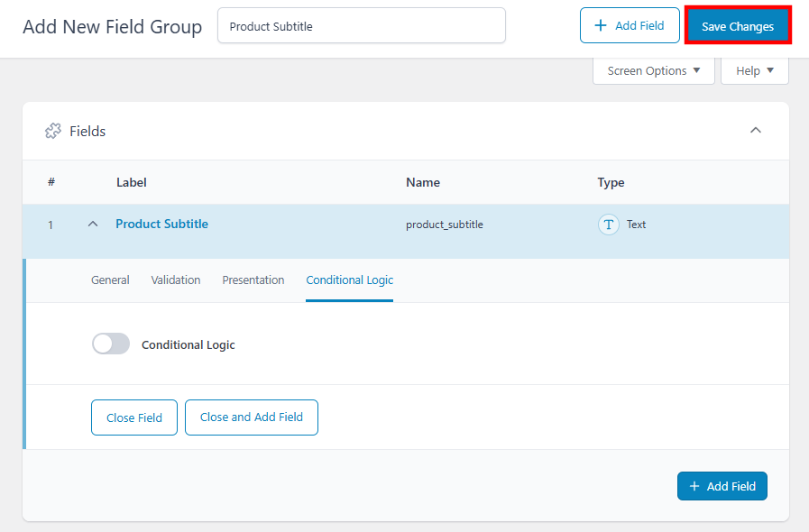
Task: Open the Presentation tab
Action: tap(253, 280)
